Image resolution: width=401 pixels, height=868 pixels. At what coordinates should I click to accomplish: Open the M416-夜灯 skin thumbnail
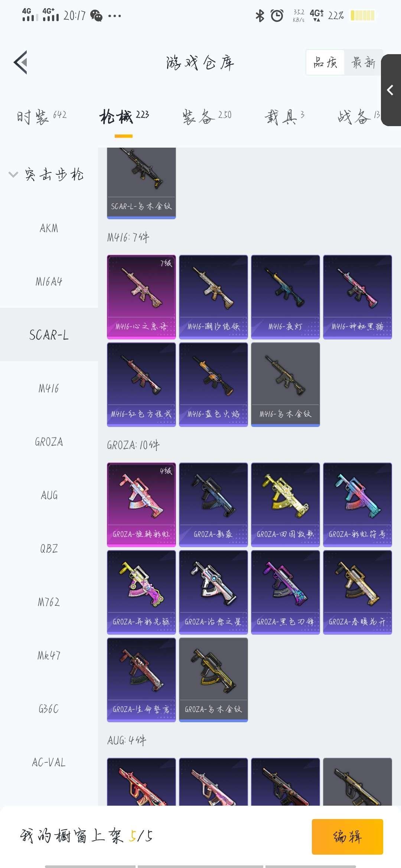[285, 297]
